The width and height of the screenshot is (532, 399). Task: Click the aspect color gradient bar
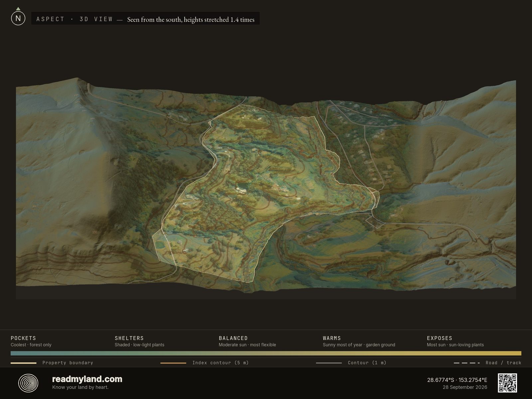(266, 353)
